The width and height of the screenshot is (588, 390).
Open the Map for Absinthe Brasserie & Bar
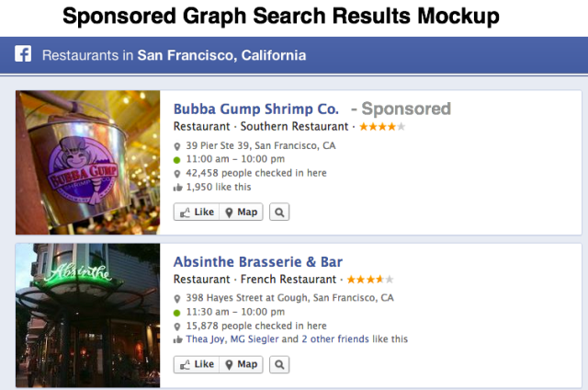[241, 364]
